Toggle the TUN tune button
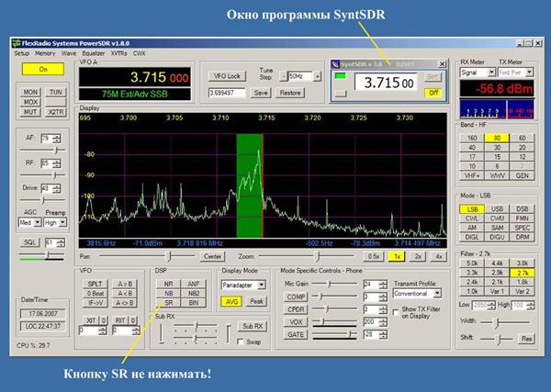 [x=55, y=92]
